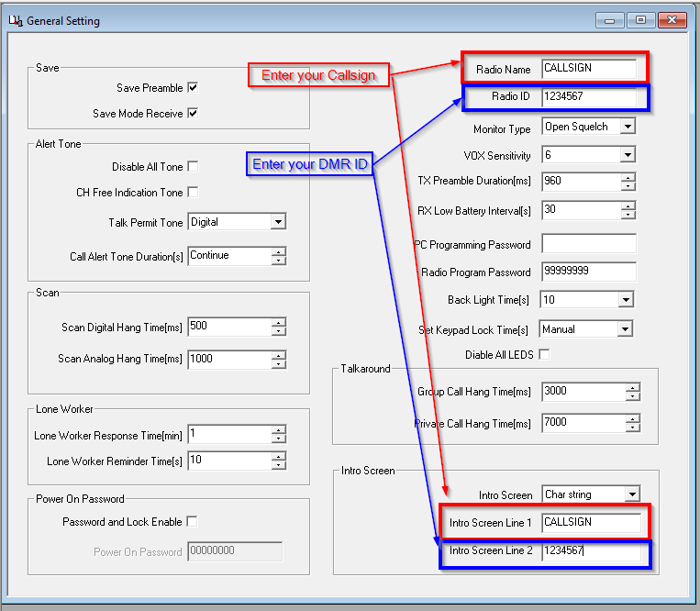700x611 pixels.
Task: Increase Lone Worker Response Time with up arrow
Action: pyautogui.click(x=279, y=430)
